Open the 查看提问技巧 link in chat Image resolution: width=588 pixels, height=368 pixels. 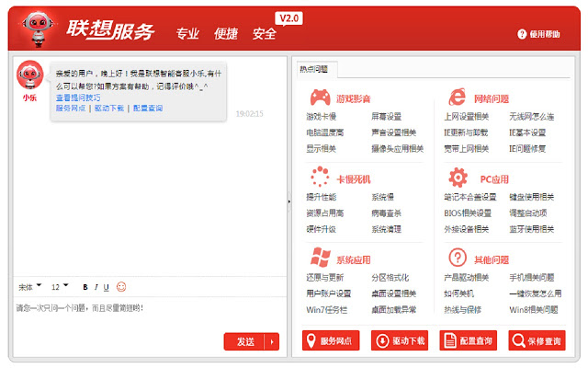pyautogui.click(x=78, y=98)
